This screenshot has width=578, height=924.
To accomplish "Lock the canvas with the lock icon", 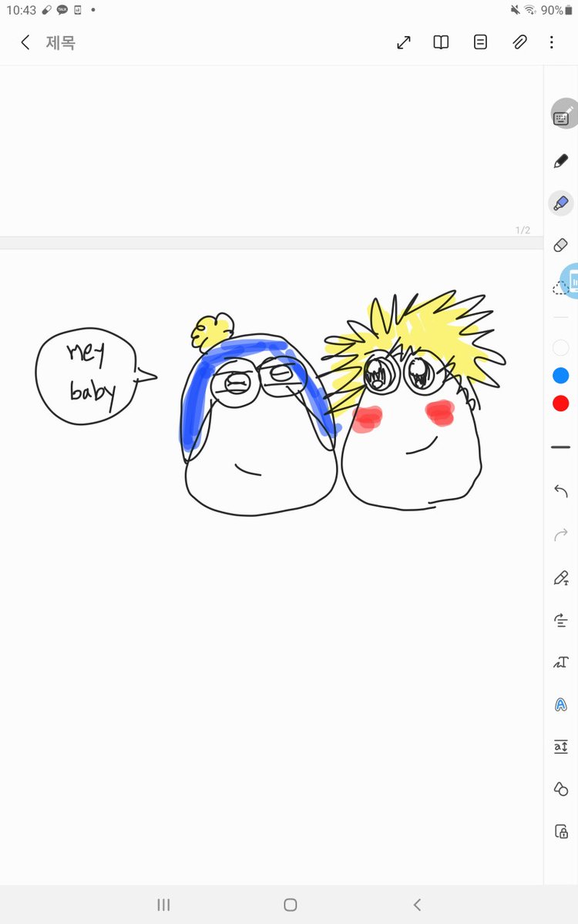I will (561, 831).
